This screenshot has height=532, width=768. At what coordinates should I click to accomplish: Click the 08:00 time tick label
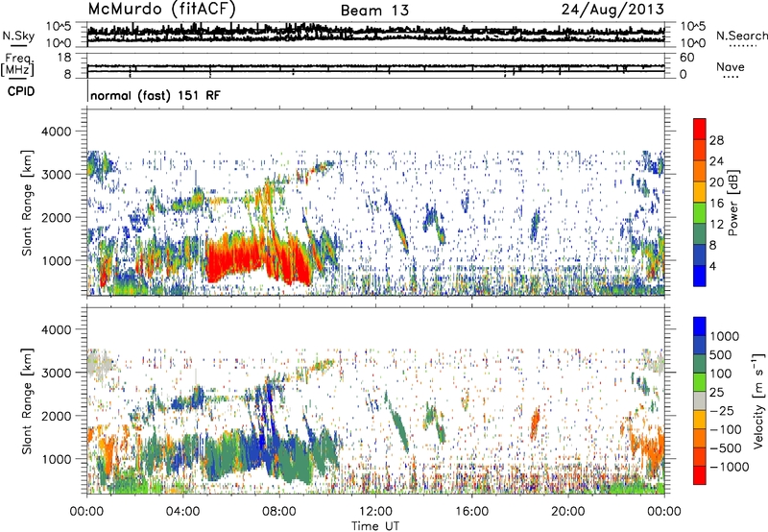tap(279, 512)
